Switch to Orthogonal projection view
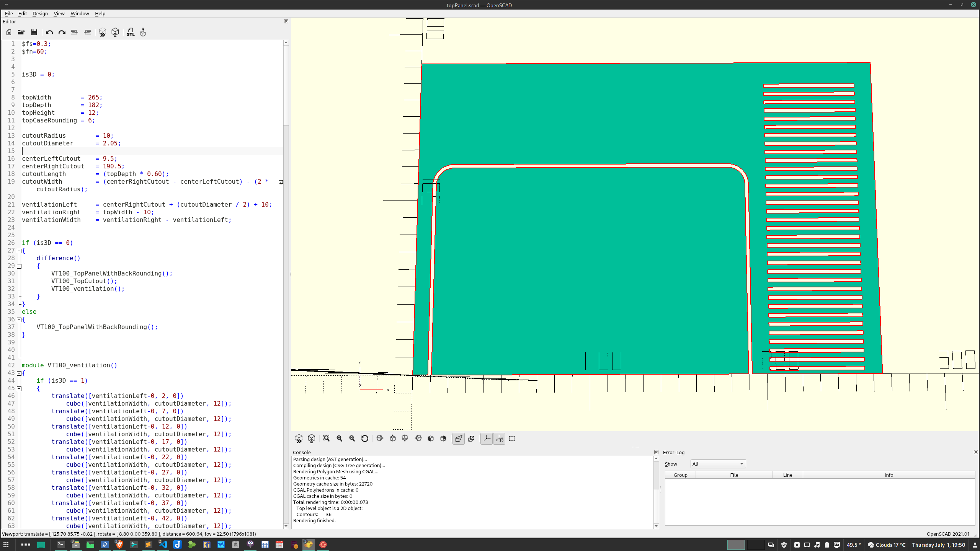Viewport: 980px width, 551px height. click(x=471, y=439)
